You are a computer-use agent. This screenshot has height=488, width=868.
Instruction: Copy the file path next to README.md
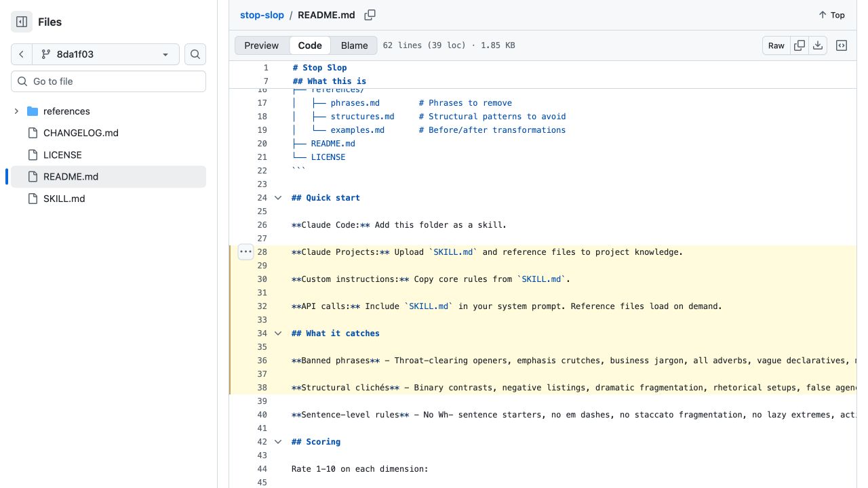[370, 15]
